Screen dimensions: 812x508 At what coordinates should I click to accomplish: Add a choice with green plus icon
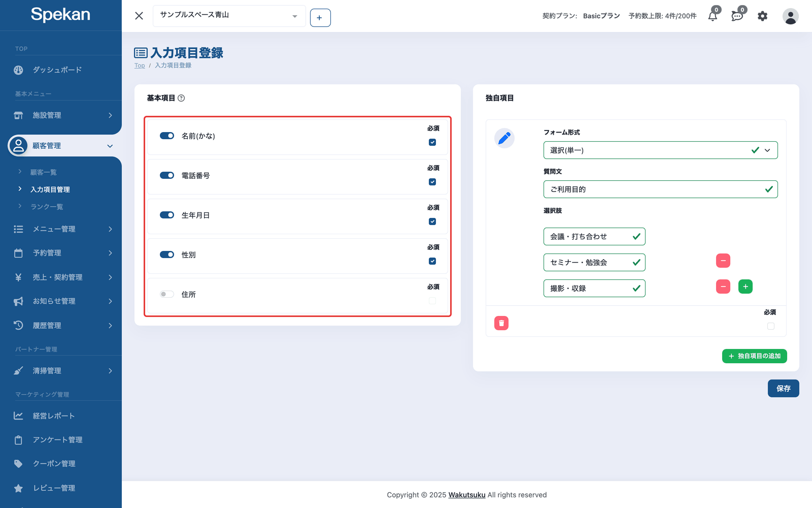[746, 287]
